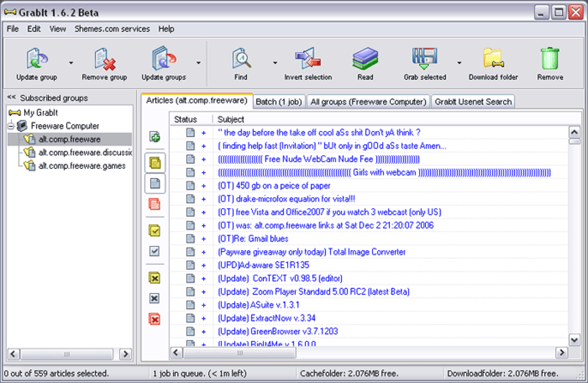This screenshot has height=383, width=588.
Task: Select article (Update) ExtractNow v.3.34
Action: pyautogui.click(x=267, y=318)
